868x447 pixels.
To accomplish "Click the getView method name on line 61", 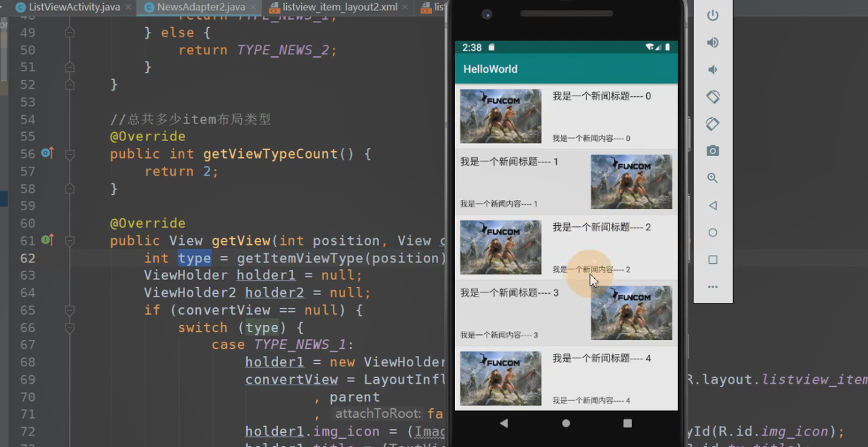I will (241, 241).
